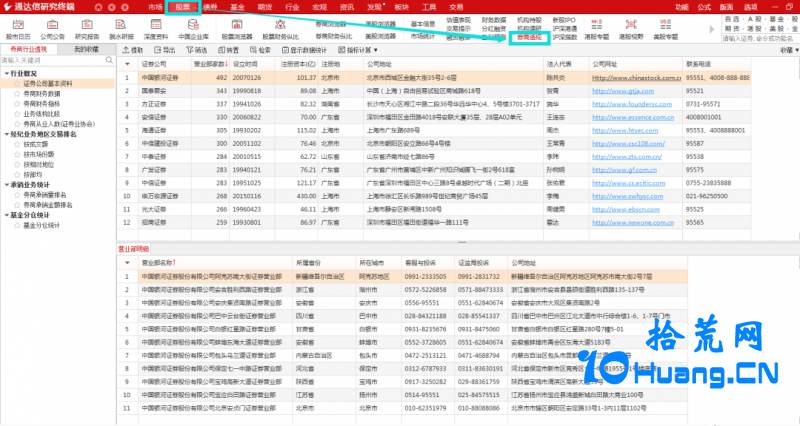Click 沪深指数 in the ribbon

point(565,37)
